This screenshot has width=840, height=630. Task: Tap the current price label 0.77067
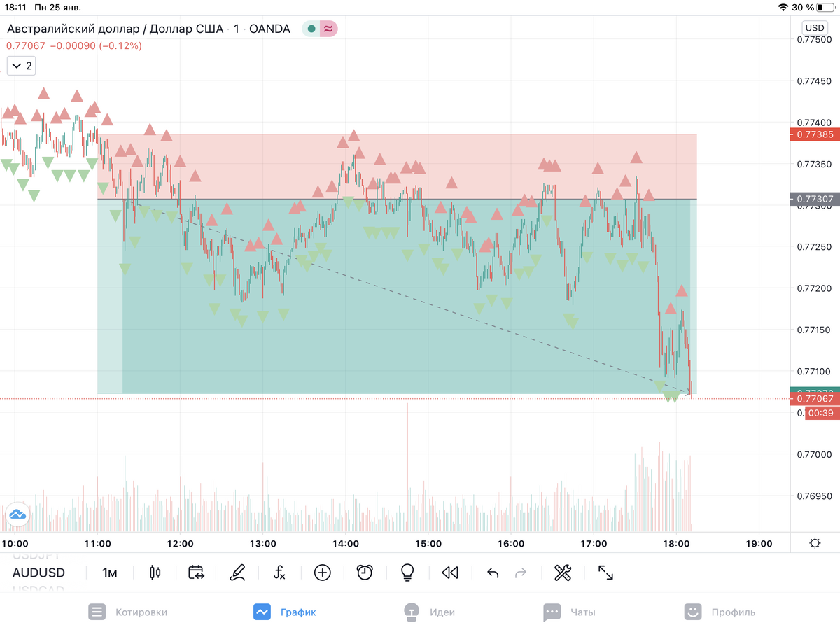pyautogui.click(x=813, y=399)
